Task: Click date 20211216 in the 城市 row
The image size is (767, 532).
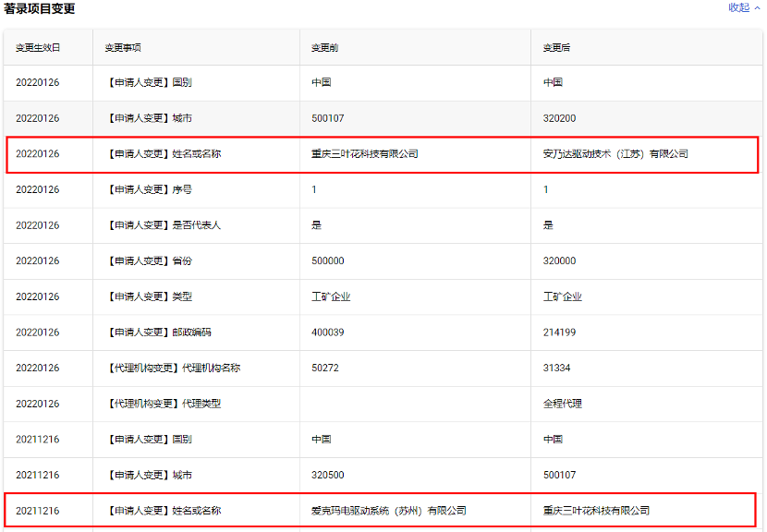Action: [38, 475]
